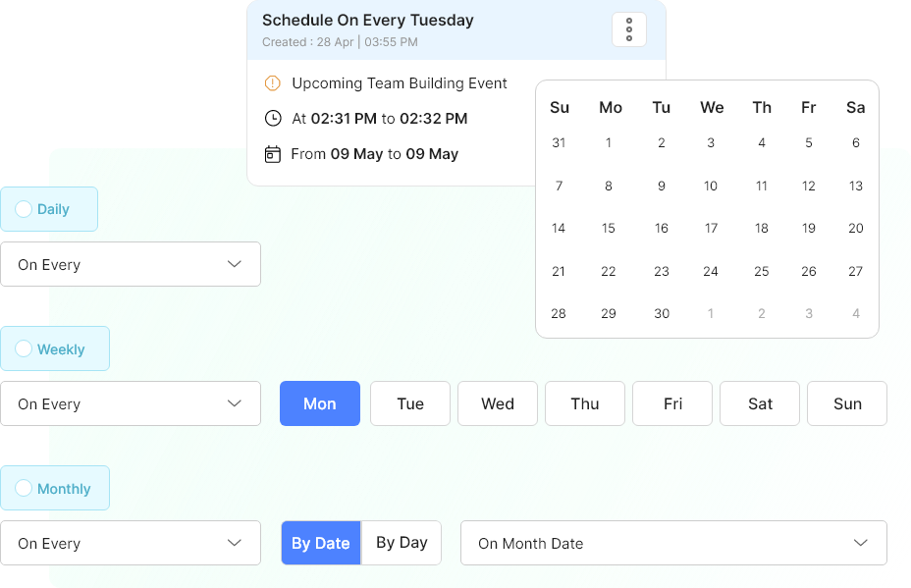Screen dimensions: 911x588
Task: Open the On Every dropdown under Weekly
Action: pos(131,403)
